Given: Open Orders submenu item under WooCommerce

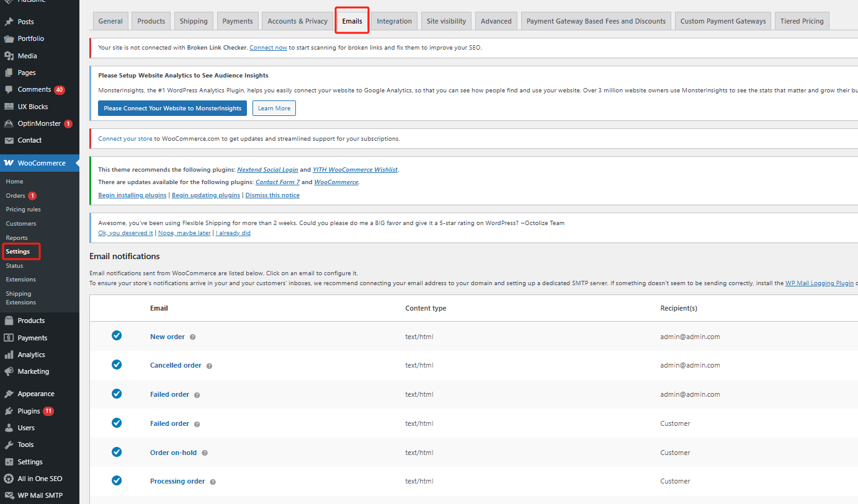Looking at the screenshot, I should (16, 196).
